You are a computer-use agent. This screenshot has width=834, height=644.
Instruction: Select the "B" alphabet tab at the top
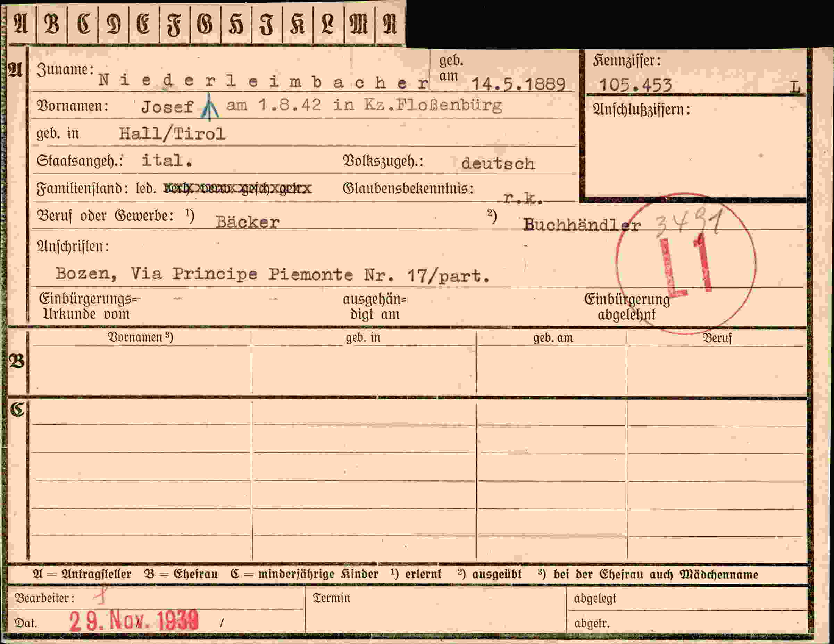pyautogui.click(x=52, y=24)
